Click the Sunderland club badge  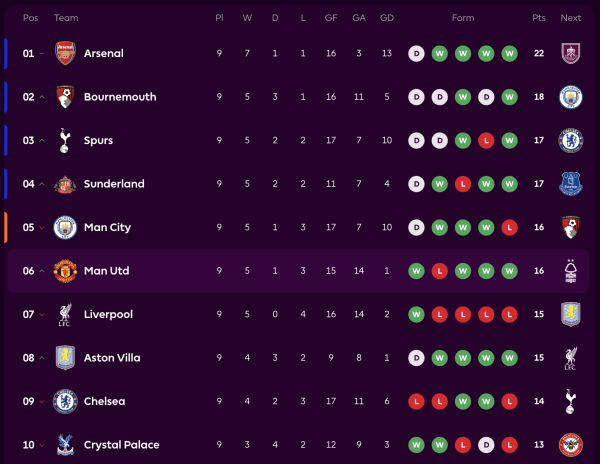click(65, 184)
